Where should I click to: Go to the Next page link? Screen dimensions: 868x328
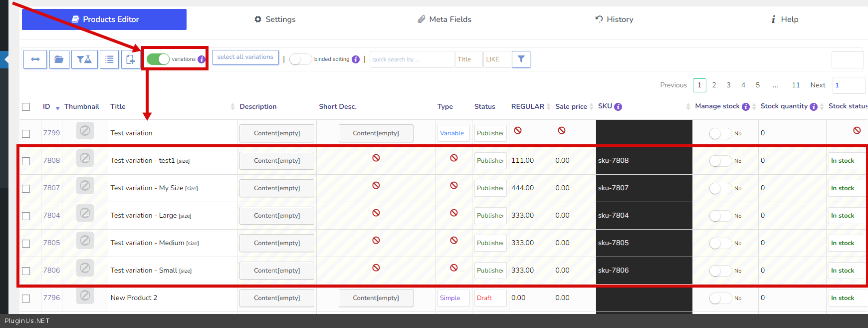tap(818, 85)
